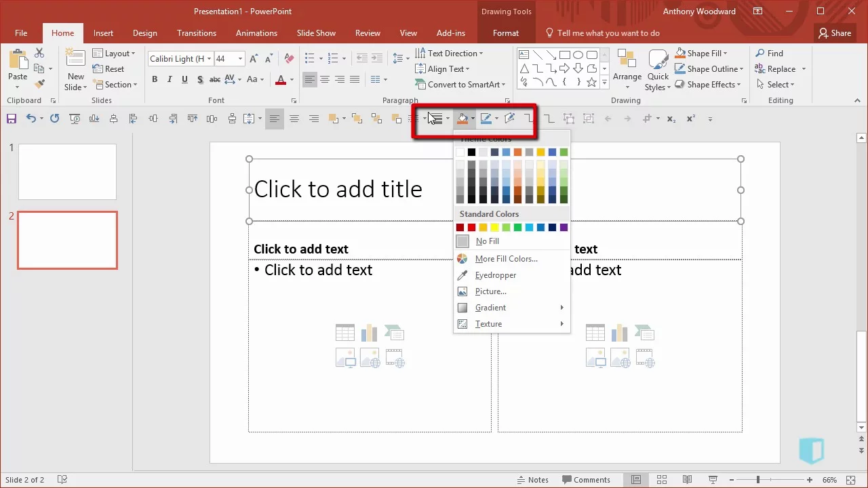
Task: Pick the purple standard color swatch
Action: [x=564, y=228]
